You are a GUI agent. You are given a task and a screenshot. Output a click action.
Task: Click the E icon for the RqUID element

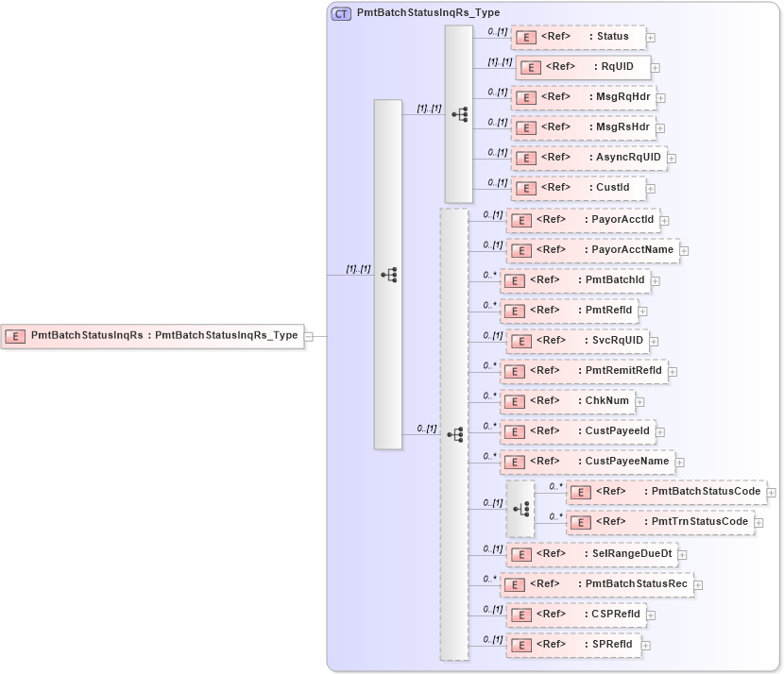click(529, 67)
